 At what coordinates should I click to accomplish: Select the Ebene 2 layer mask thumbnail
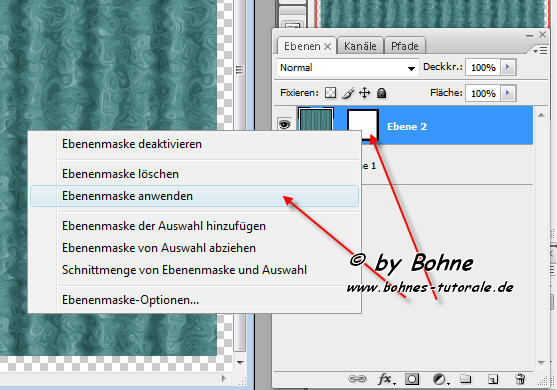click(x=362, y=125)
